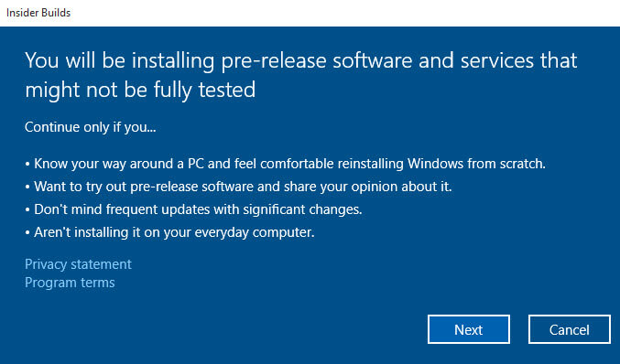Screen dimensions: 620x364
Task: Select the bullet about reinstalling Windows from scratch
Action: pyautogui.click(x=285, y=164)
